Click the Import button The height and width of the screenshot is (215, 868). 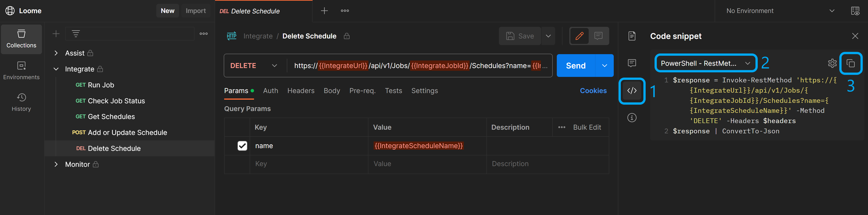click(x=195, y=11)
